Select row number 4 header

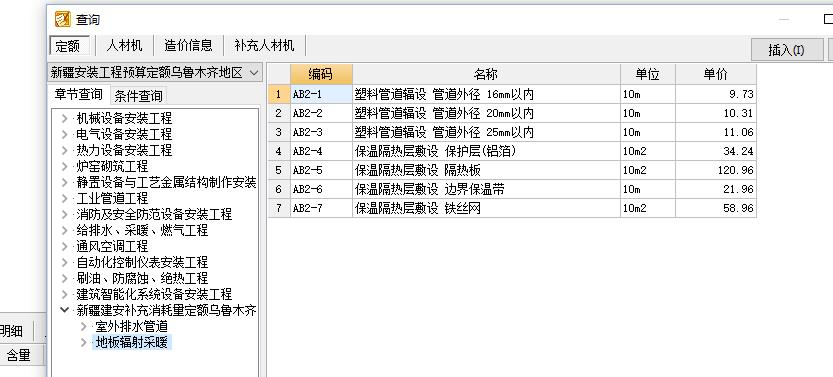[x=278, y=151]
